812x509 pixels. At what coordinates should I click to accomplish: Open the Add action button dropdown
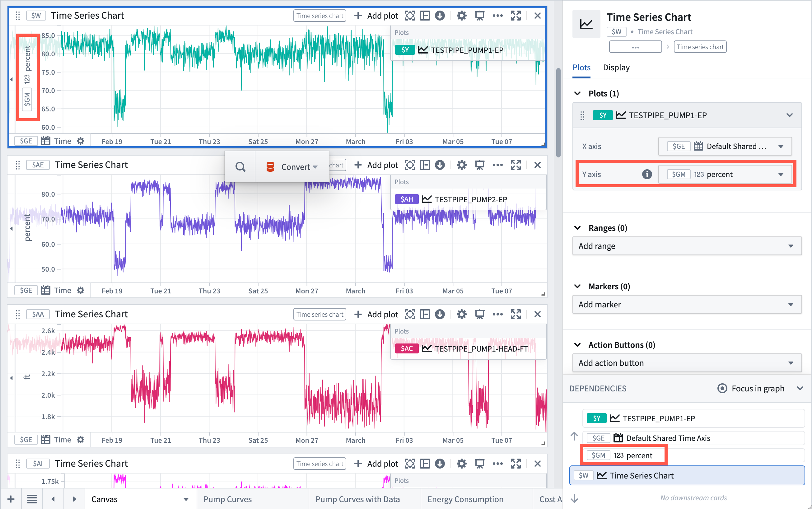pyautogui.click(x=687, y=363)
